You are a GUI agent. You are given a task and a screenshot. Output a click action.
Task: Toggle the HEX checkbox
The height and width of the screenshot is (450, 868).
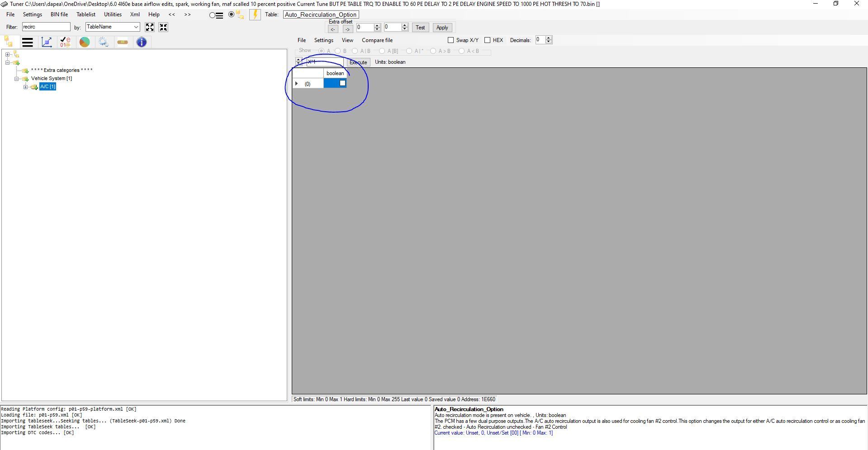488,40
